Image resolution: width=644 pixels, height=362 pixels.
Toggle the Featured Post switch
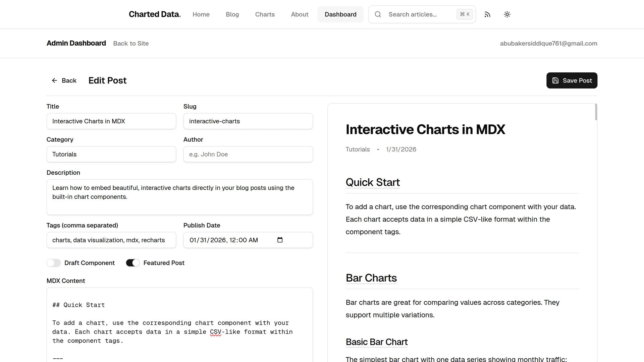[133, 263]
